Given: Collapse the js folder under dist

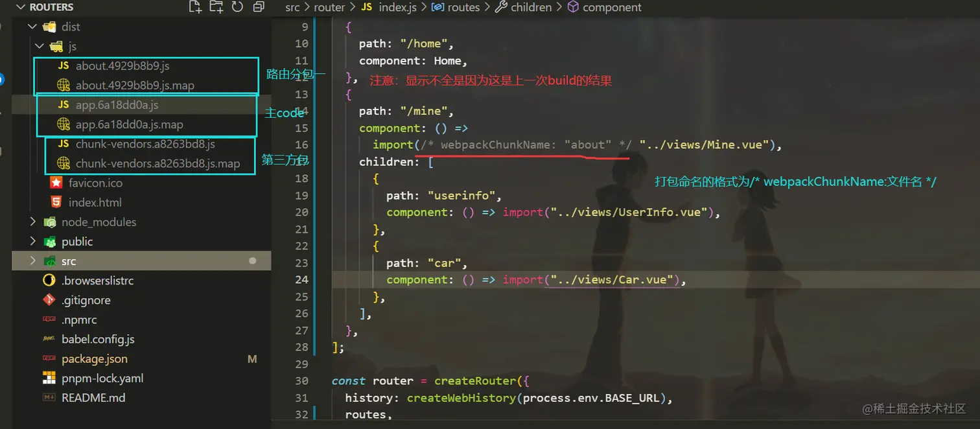Looking at the screenshot, I should tap(40, 47).
